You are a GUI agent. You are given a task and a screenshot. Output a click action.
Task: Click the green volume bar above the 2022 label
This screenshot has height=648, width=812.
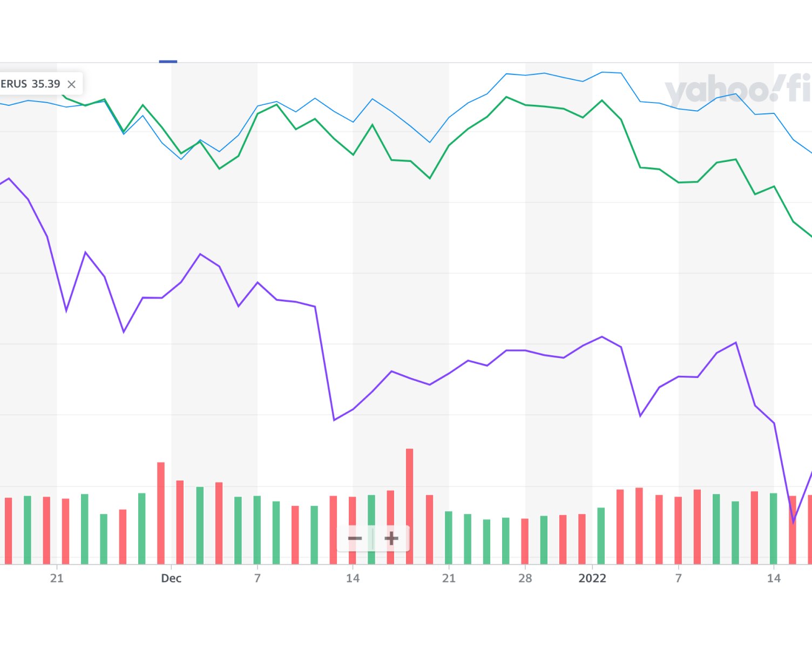click(601, 535)
